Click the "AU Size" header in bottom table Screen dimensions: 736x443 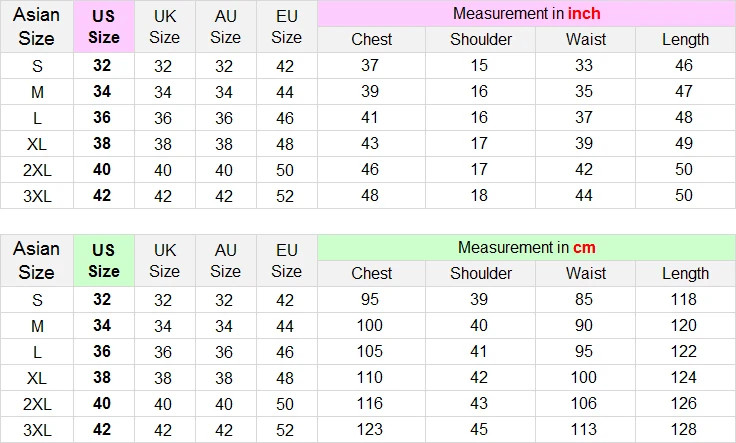(x=225, y=260)
